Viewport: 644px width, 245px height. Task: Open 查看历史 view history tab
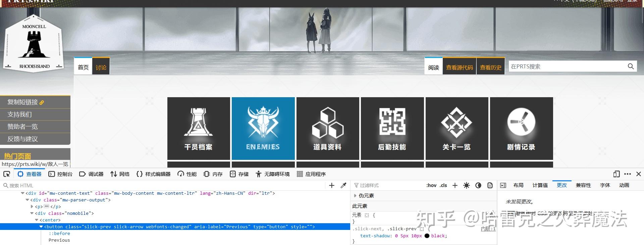(491, 67)
